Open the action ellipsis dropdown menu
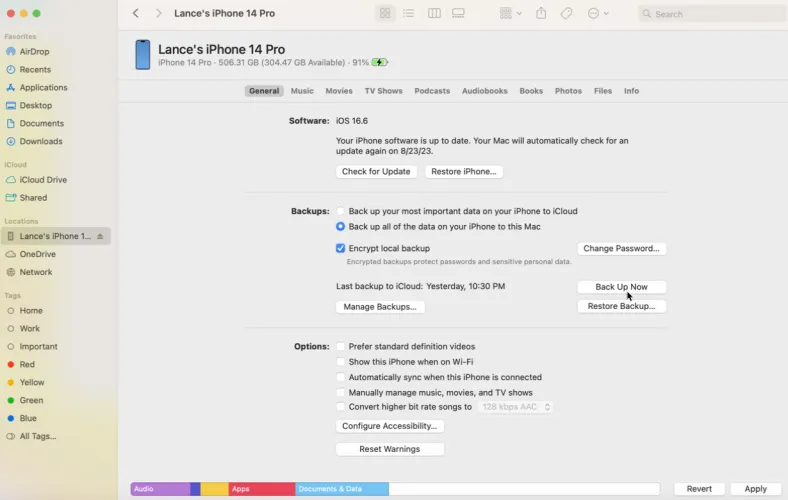Viewport: 788px width, 500px height. 598,14
